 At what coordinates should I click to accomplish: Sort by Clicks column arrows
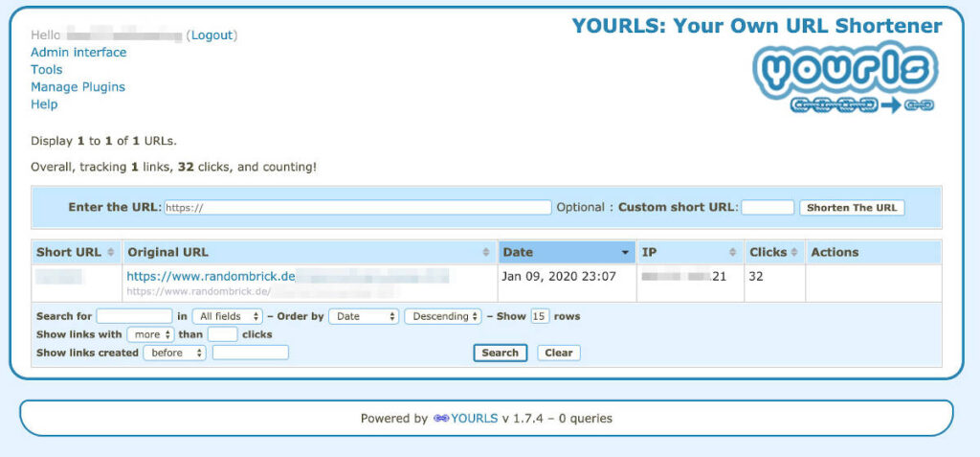pyautogui.click(x=793, y=252)
